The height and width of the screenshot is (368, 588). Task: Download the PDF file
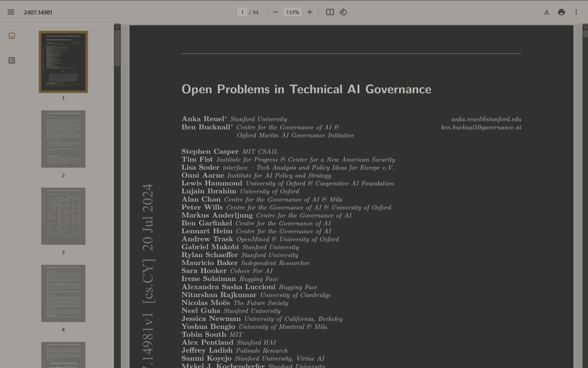tap(547, 12)
